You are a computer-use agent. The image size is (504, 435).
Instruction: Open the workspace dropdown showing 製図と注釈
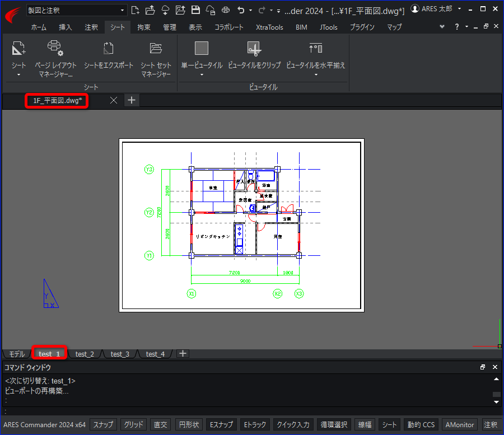tap(77, 10)
